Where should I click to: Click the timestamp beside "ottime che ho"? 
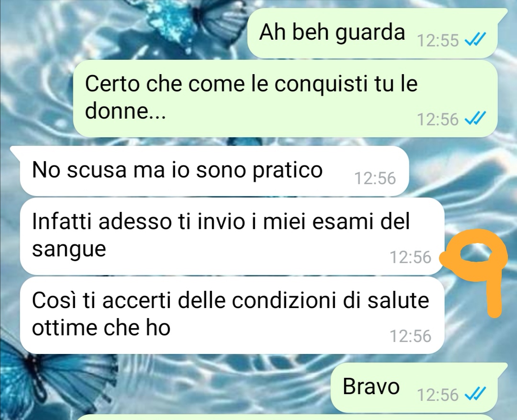point(411,336)
